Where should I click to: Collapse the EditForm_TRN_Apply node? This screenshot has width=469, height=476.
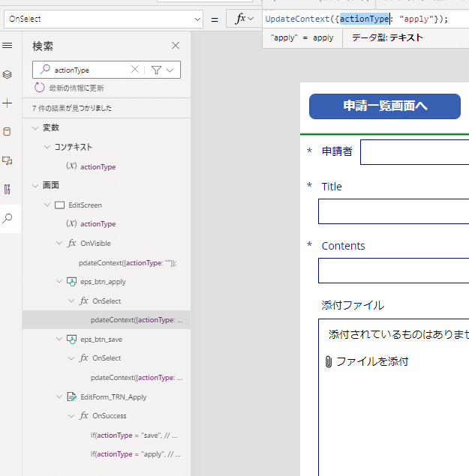click(x=59, y=397)
